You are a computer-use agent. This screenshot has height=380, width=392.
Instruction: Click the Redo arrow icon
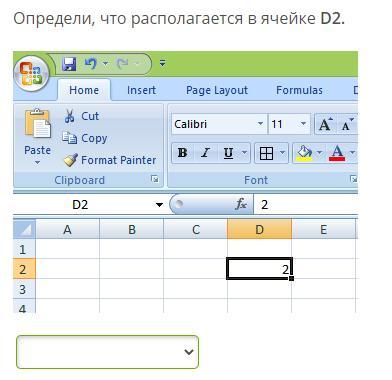click(x=122, y=63)
